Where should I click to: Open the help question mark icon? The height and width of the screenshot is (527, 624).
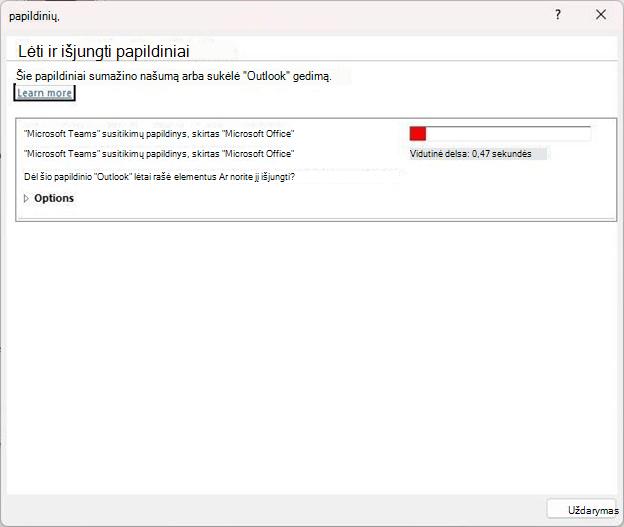pyautogui.click(x=558, y=15)
